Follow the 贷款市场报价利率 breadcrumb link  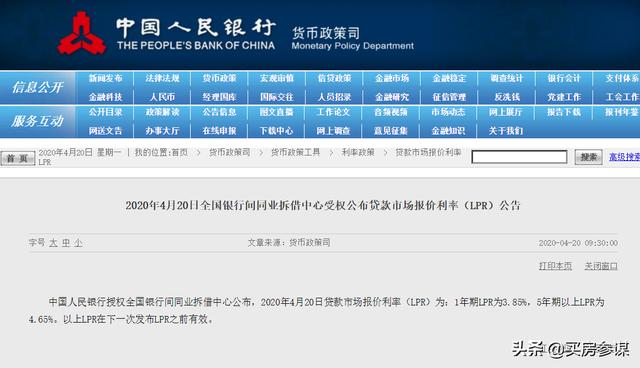428,152
